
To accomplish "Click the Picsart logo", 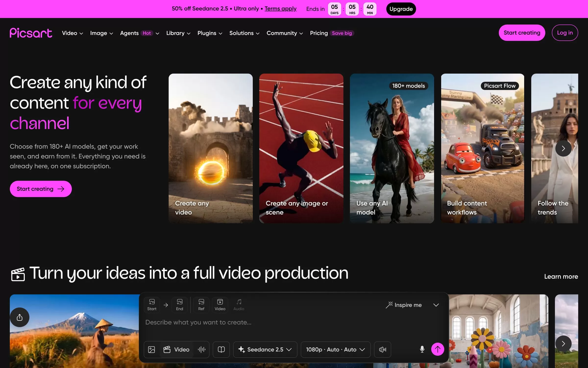I will coord(31,33).
